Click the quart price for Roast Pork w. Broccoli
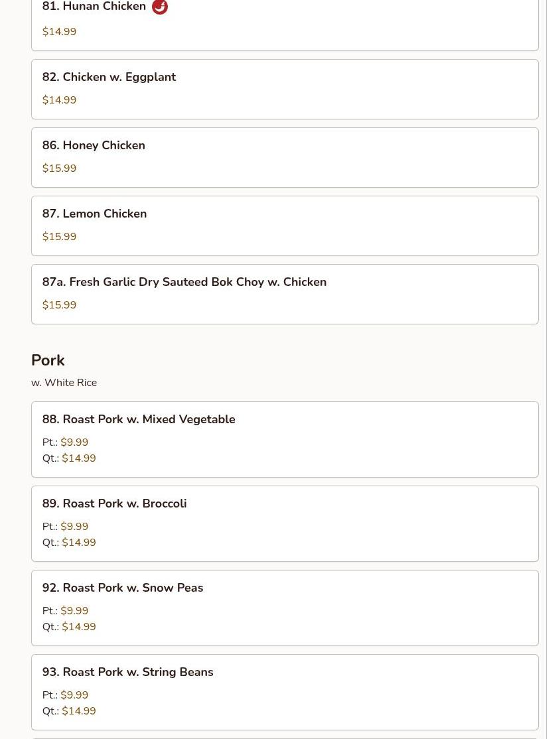 (x=78, y=543)
